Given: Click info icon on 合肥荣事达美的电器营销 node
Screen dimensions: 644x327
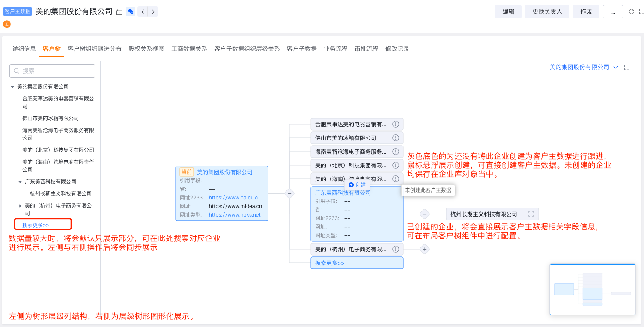Looking at the screenshot, I should click(x=396, y=124).
